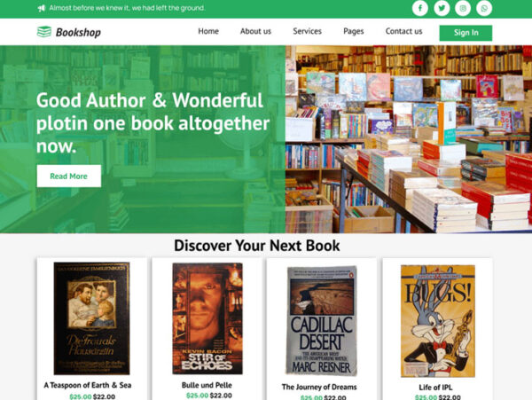Image resolution: width=532 pixels, height=400 pixels.
Task: Click the green Sign In button
Action: tap(465, 33)
